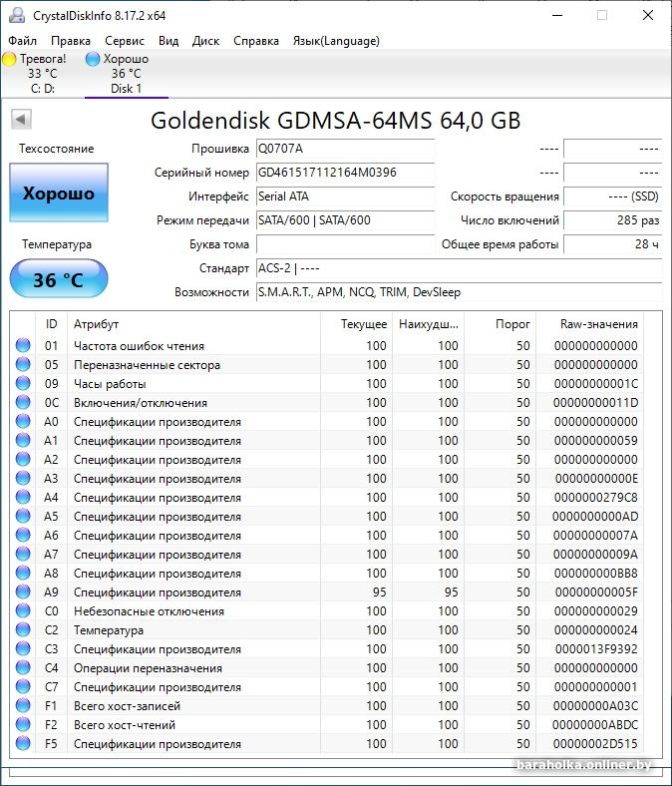Select the Переназначенные сектора row text

[x=147, y=365]
